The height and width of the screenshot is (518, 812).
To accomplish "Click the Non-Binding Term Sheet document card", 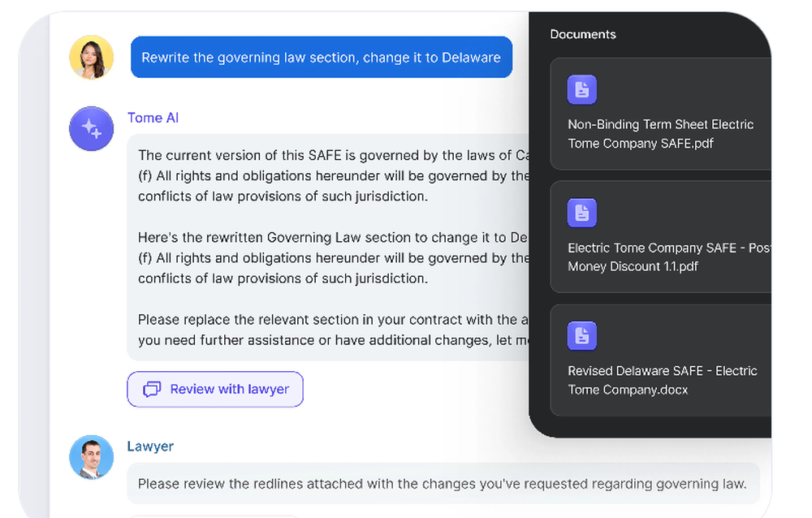I will pos(660,113).
